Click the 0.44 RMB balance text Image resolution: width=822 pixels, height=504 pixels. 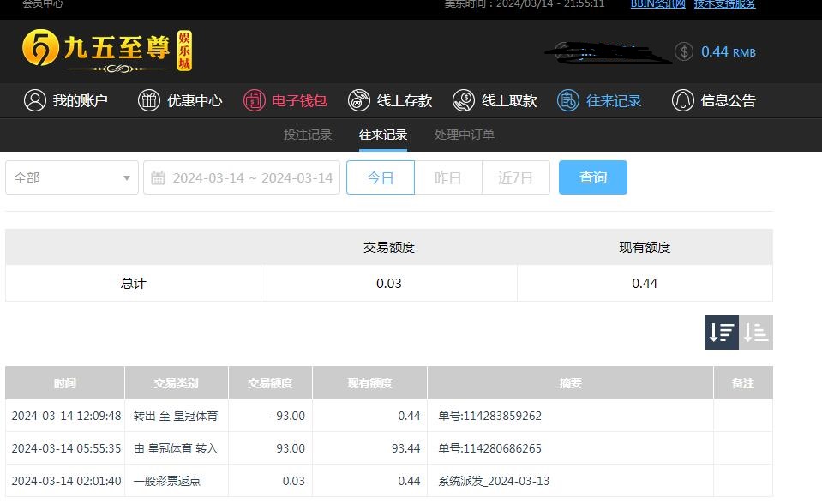[729, 52]
